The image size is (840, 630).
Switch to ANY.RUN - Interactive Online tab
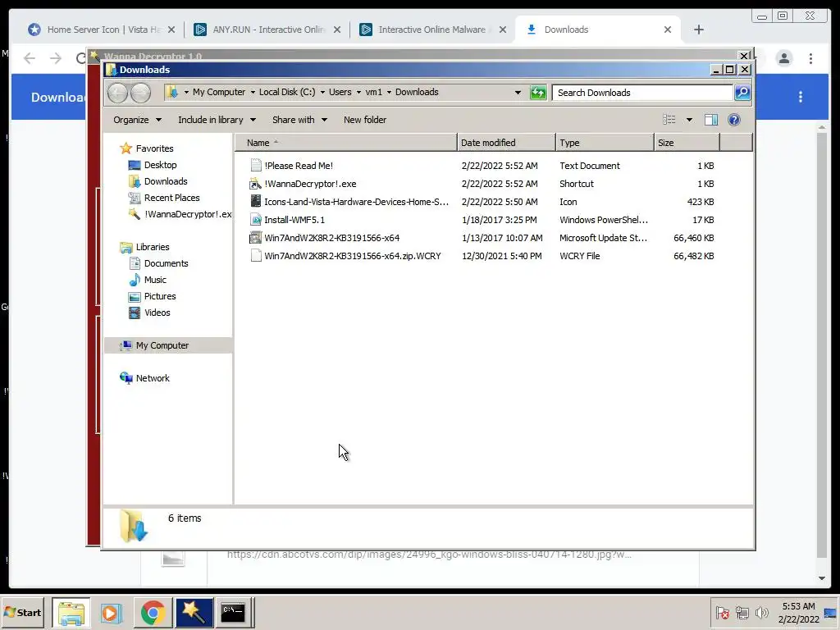[267, 30]
